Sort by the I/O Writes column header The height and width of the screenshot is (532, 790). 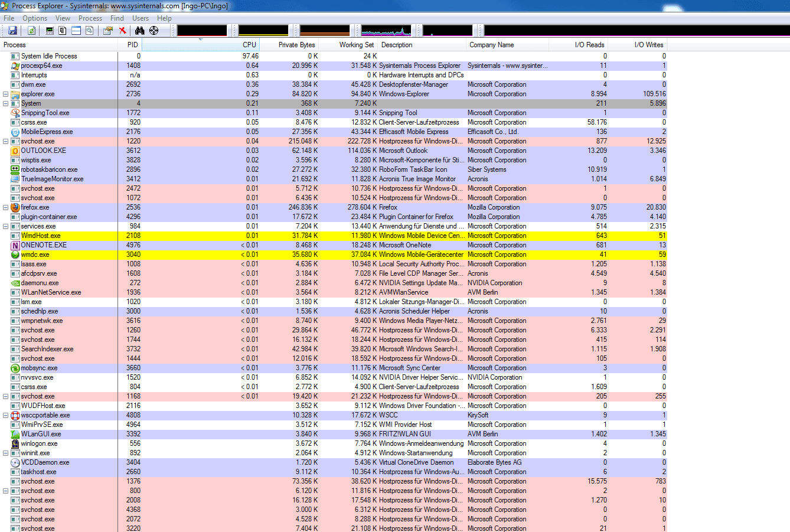pyautogui.click(x=638, y=45)
